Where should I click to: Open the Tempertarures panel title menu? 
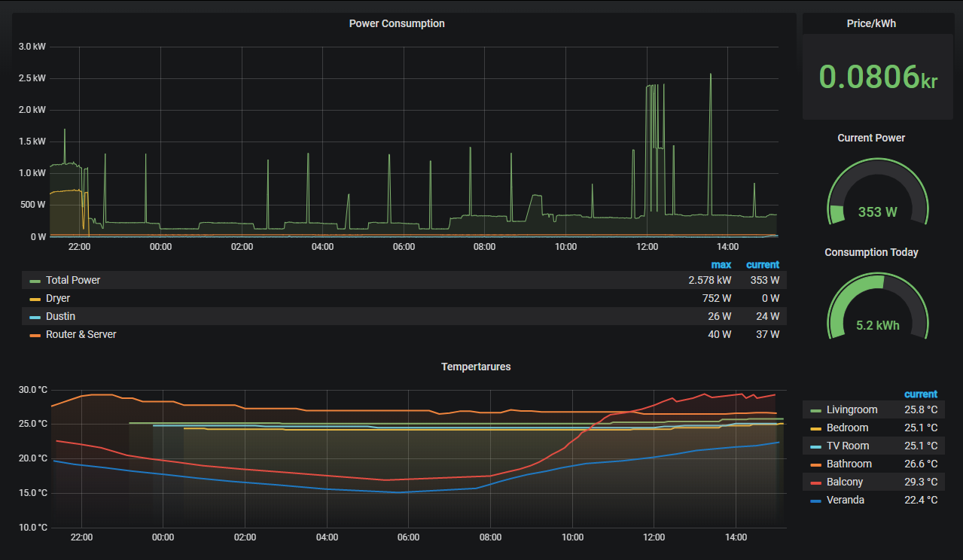coord(476,367)
